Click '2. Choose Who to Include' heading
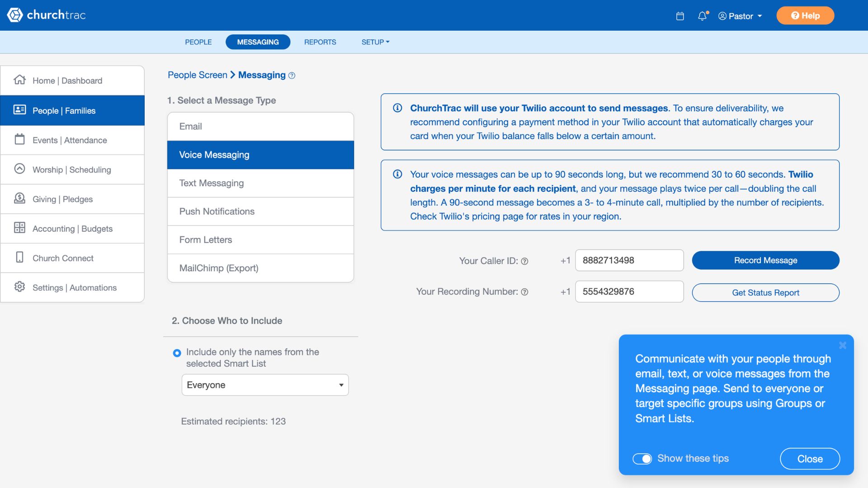 (x=227, y=321)
